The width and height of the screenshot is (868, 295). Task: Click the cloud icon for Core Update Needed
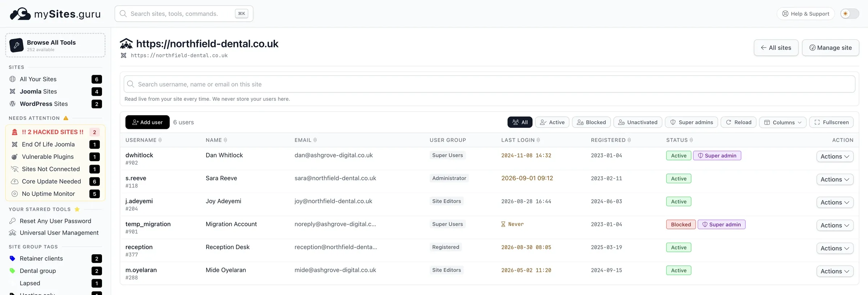point(14,181)
